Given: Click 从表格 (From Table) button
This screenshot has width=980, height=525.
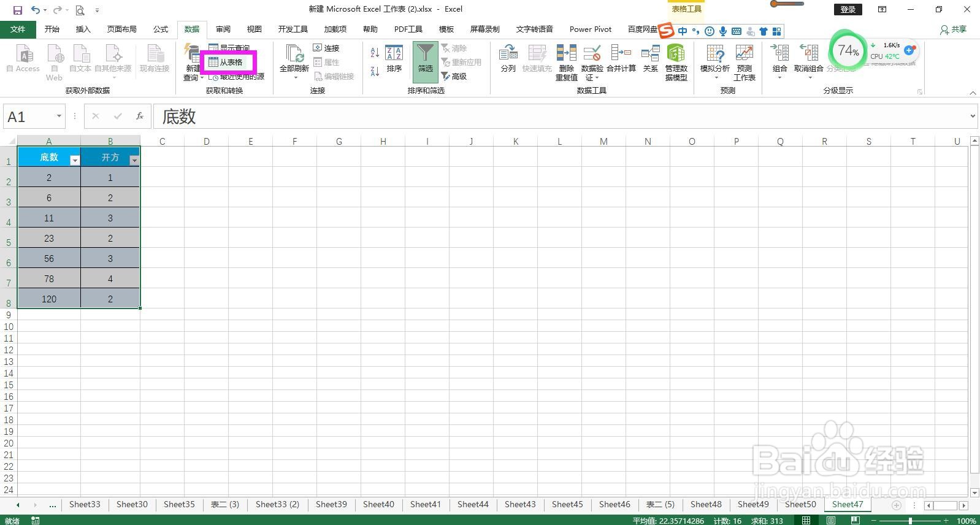Looking at the screenshot, I should coord(226,62).
